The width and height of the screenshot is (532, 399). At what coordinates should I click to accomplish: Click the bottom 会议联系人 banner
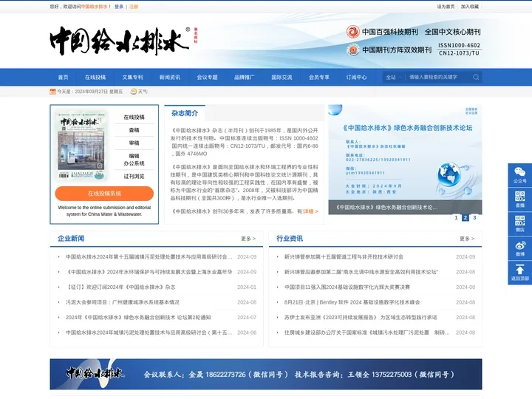click(x=266, y=374)
